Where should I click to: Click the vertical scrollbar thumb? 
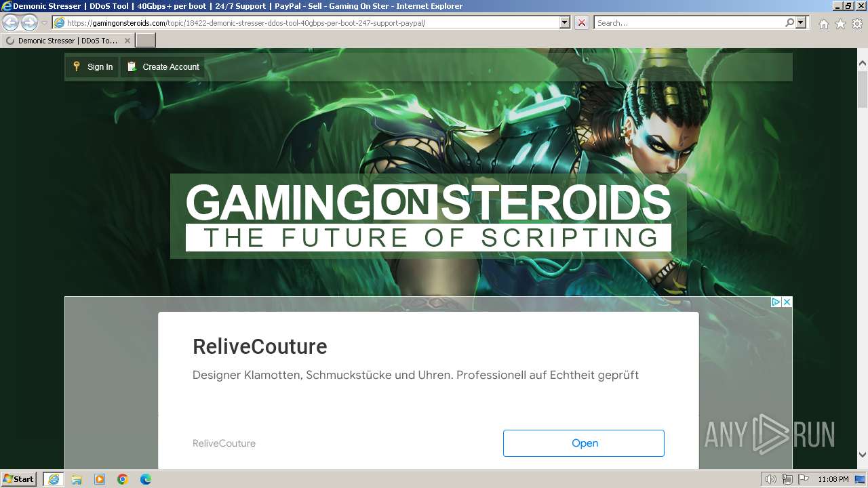point(863,89)
